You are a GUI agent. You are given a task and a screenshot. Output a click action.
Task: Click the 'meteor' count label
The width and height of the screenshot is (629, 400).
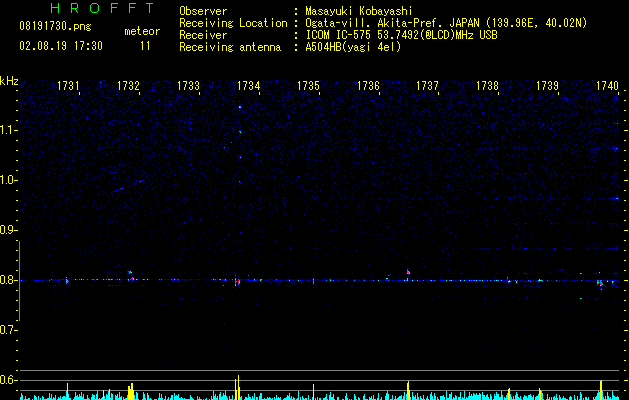coord(142,31)
